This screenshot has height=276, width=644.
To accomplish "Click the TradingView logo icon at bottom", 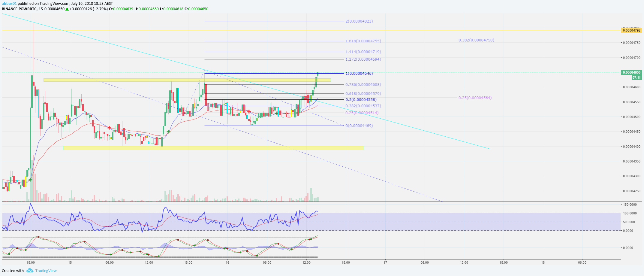I will click(30, 271).
